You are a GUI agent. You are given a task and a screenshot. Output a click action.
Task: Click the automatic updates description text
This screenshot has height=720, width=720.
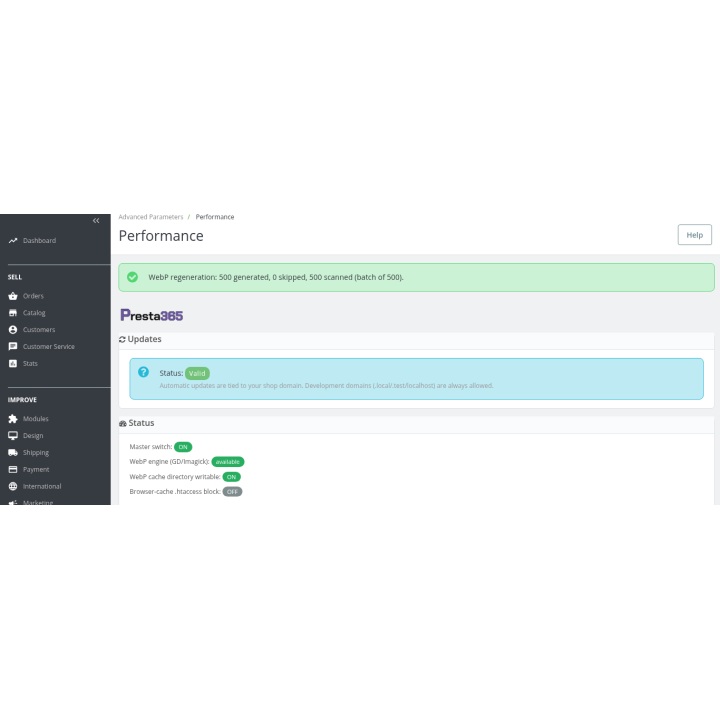326,386
